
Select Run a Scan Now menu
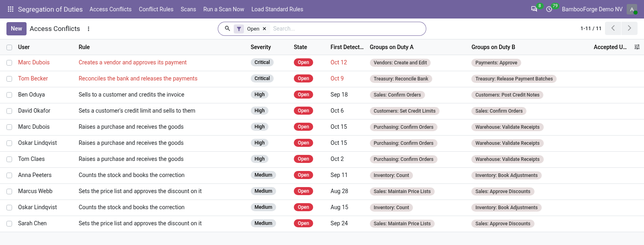[224, 9]
